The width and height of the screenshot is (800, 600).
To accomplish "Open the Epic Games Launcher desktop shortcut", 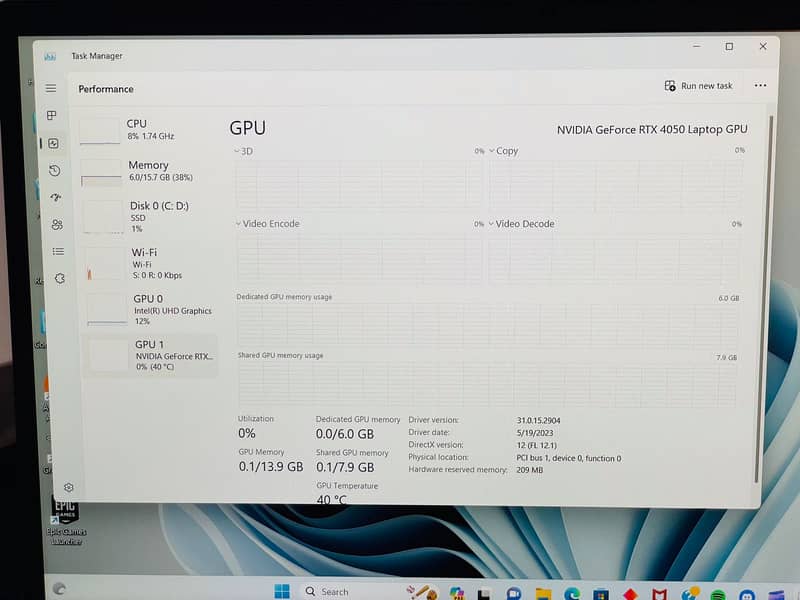I will 66,521.
